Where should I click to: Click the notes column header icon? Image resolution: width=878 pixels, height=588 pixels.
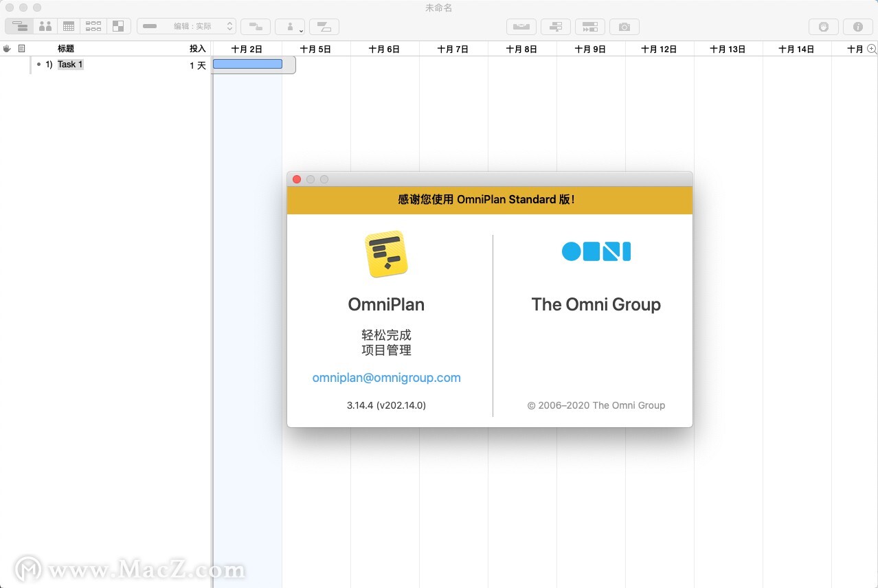21,49
